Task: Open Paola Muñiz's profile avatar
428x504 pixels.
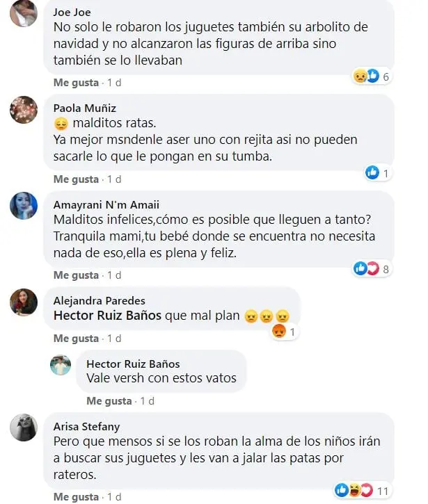Action: 24,110
